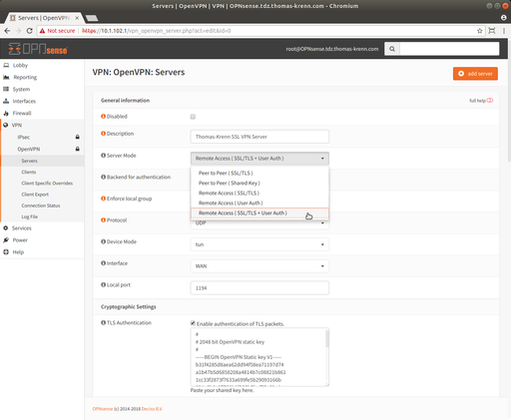The width and height of the screenshot is (511, 420).
Task: Toggle the full help switch
Action: pos(490,101)
